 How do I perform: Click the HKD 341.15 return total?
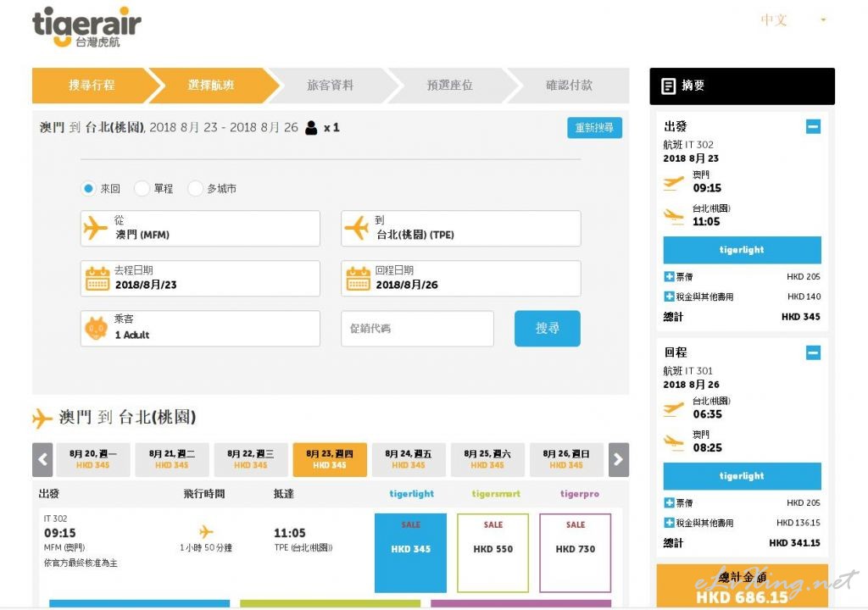pyautogui.click(x=794, y=543)
